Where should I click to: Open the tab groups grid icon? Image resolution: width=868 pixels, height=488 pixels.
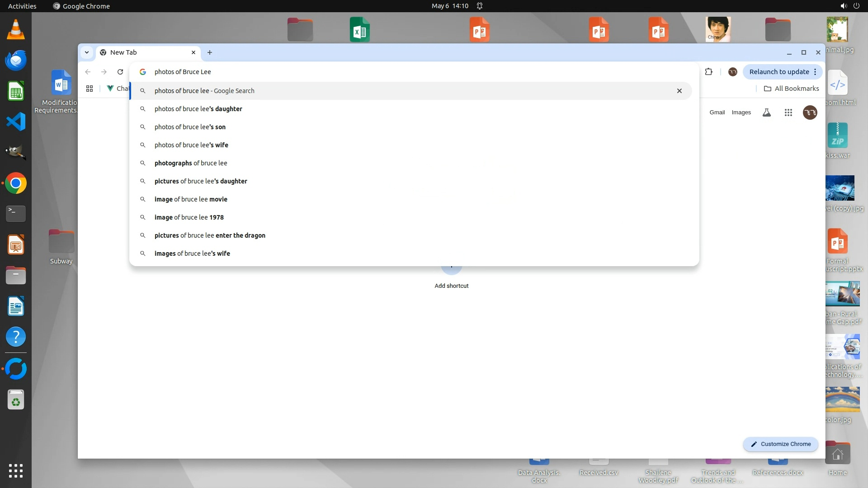coord(90,89)
